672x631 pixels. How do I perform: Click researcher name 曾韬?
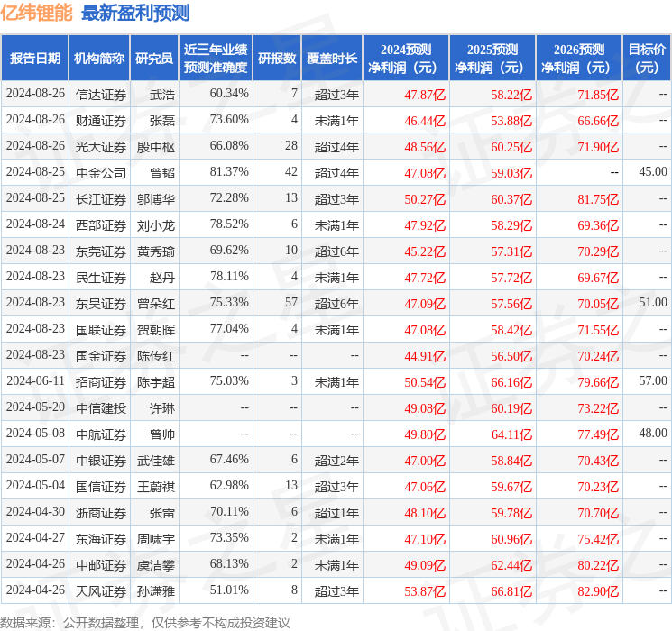pos(162,173)
